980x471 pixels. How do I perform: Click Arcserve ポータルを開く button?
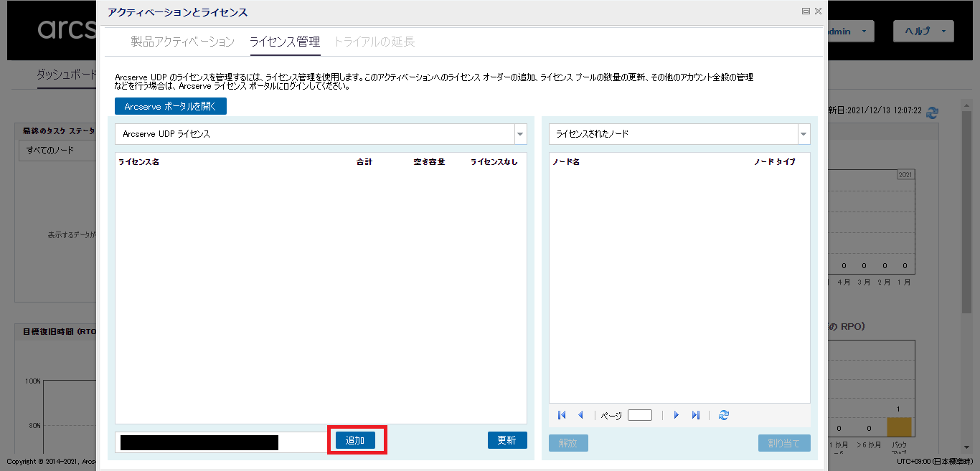click(x=171, y=106)
